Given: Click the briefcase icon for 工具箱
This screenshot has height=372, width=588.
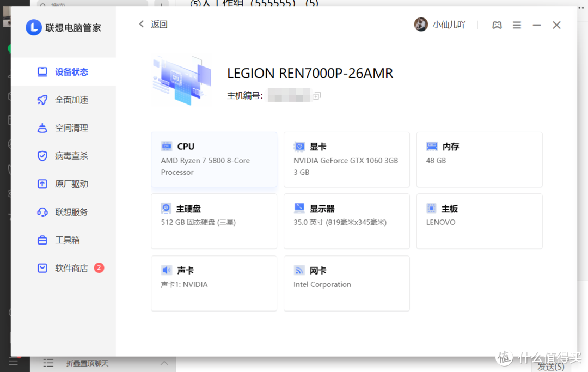Looking at the screenshot, I should (42, 240).
